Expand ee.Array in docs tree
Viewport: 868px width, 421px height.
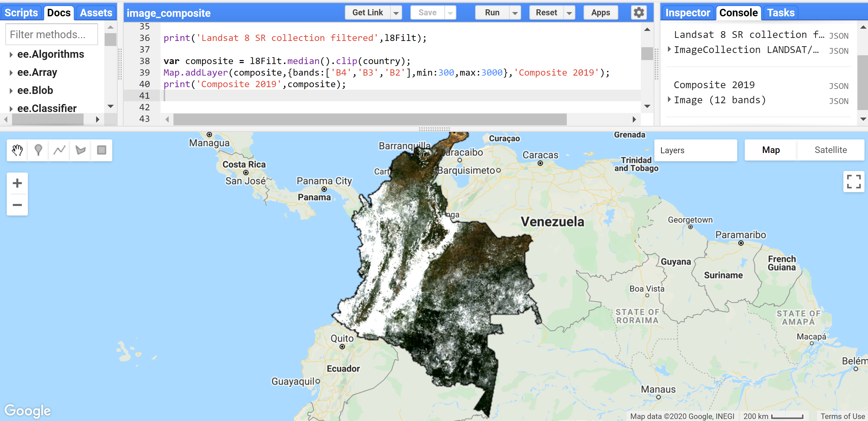click(11, 73)
